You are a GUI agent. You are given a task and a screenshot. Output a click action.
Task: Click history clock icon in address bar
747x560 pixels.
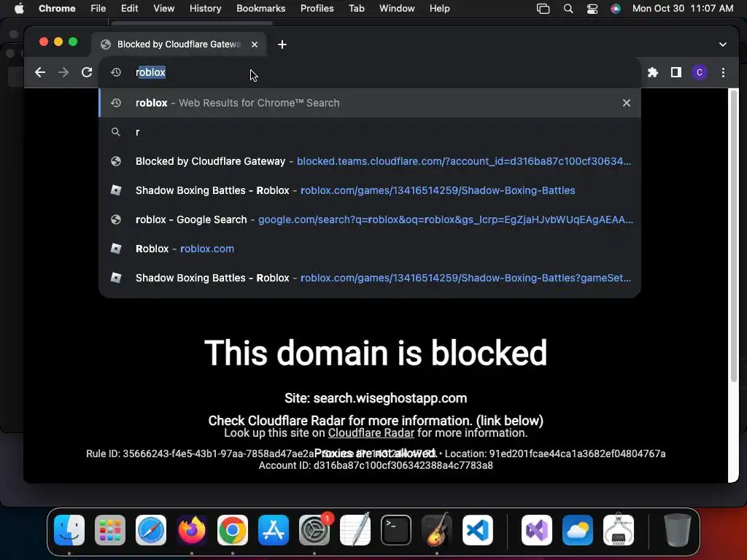[x=116, y=72]
